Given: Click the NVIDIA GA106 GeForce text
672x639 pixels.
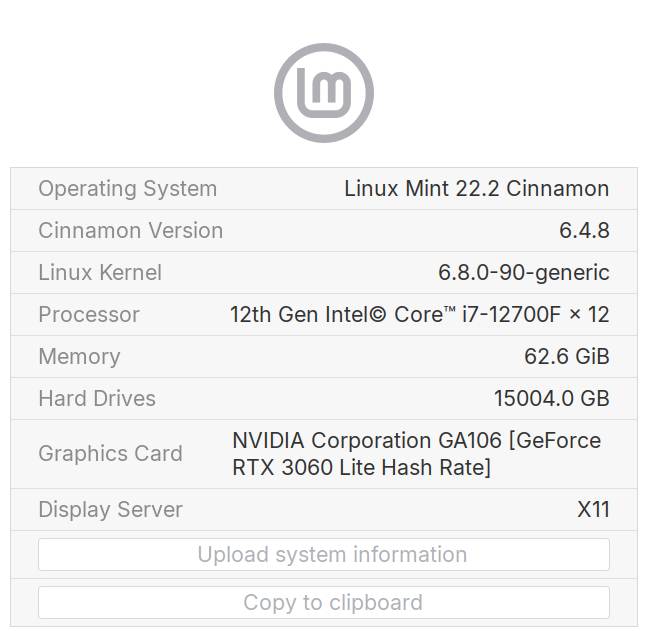Looking at the screenshot, I should tap(416, 440).
